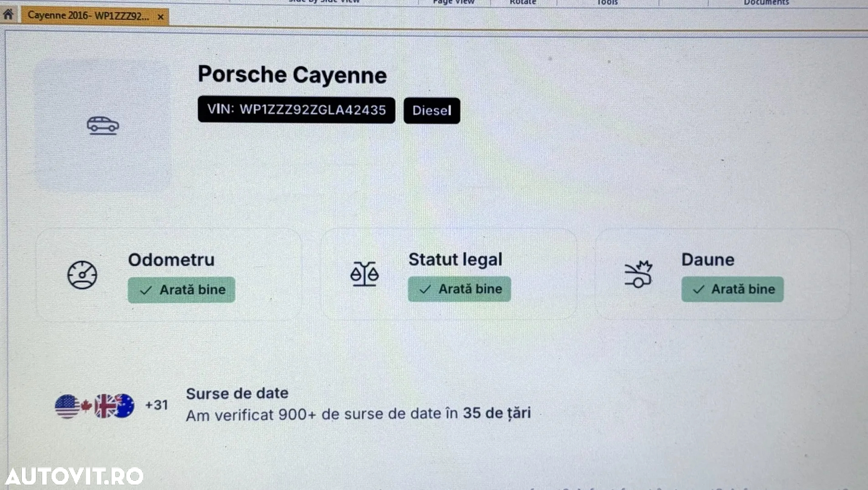
Task: Click the USA flag icon
Action: click(x=67, y=406)
